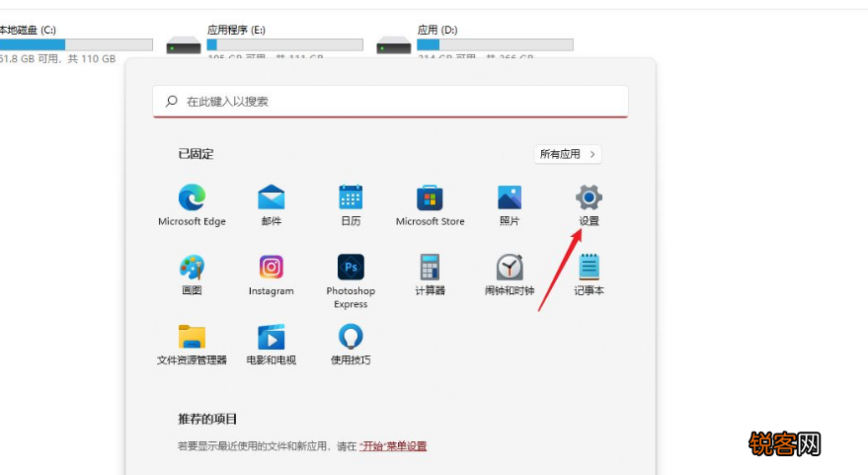Open the 邮件 mail app

[x=272, y=204]
